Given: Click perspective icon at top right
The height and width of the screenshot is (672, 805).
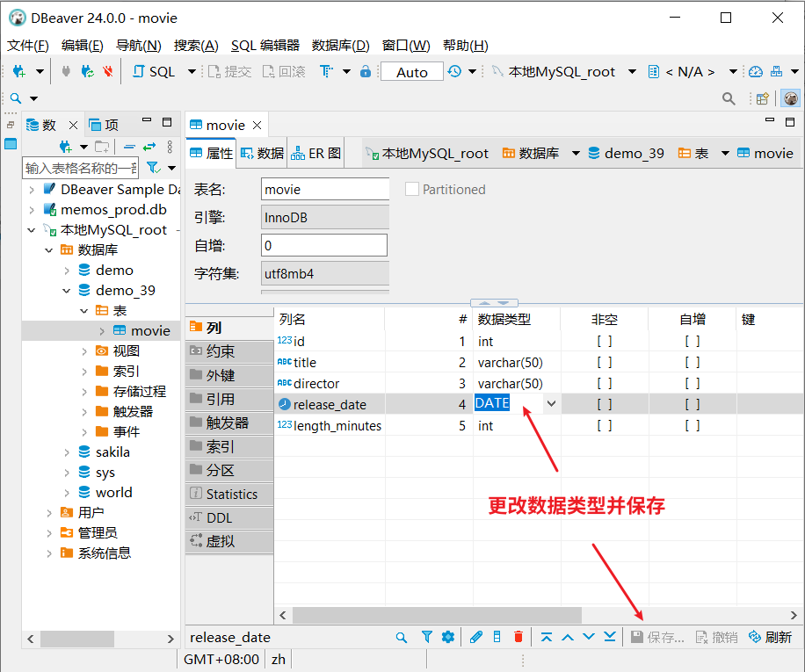Looking at the screenshot, I should (x=763, y=98).
